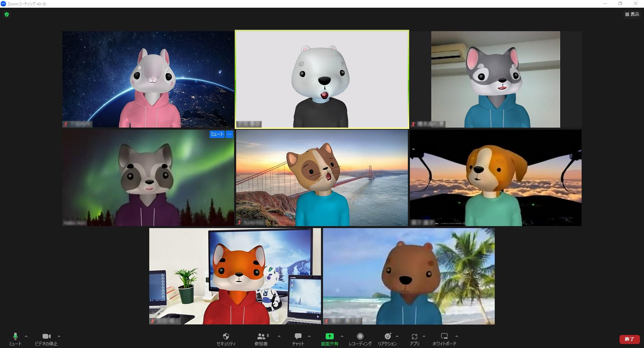Click the green Share Screen icon
644x348 pixels.
(x=329, y=336)
